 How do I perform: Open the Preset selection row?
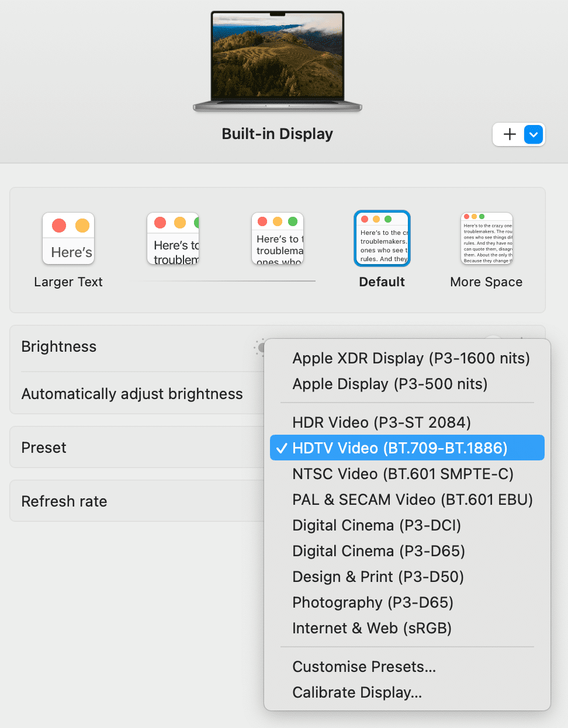(x=117, y=447)
